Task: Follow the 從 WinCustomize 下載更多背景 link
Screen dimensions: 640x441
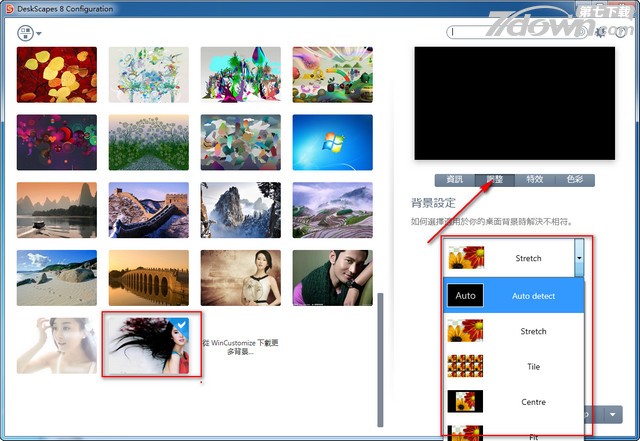Action: pos(240,347)
